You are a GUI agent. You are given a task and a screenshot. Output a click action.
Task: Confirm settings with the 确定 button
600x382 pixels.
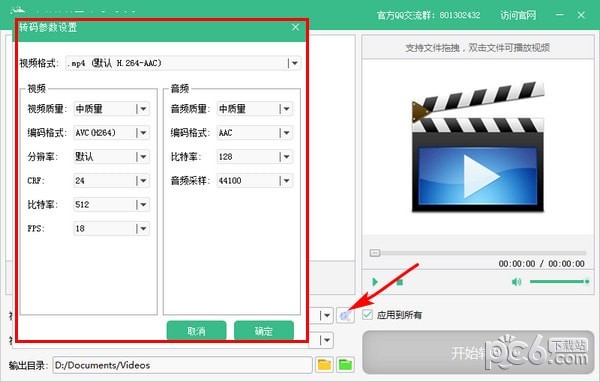264,330
